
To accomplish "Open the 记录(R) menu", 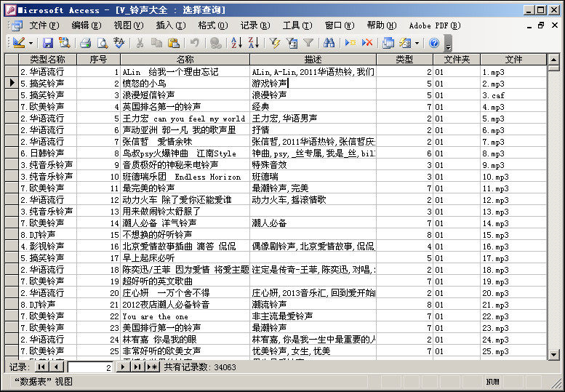I will 255,25.
